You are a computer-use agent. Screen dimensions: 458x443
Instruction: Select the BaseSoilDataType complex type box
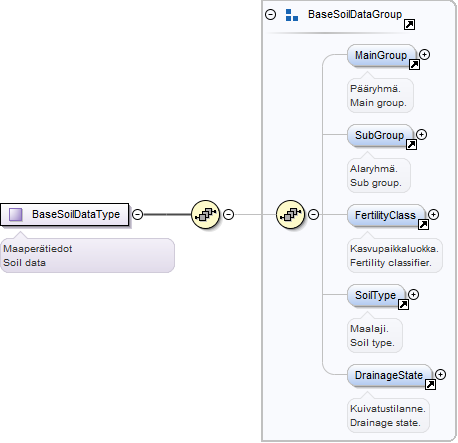click(x=64, y=214)
